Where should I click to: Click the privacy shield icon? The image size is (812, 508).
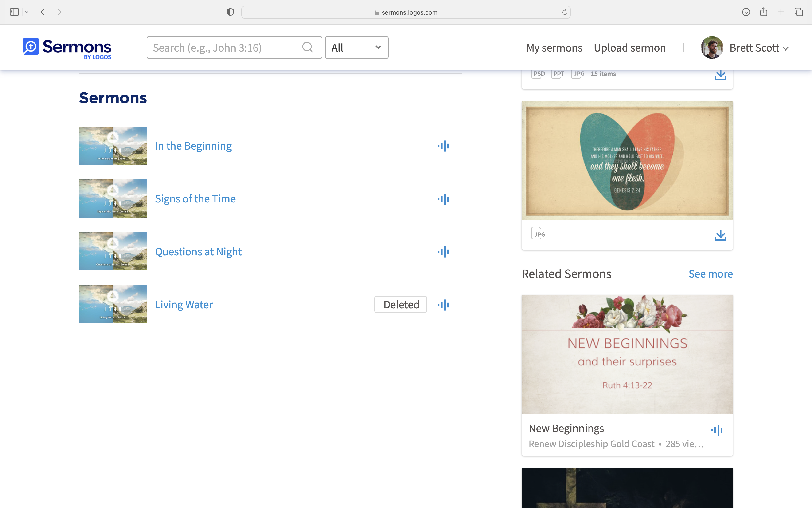pos(230,12)
